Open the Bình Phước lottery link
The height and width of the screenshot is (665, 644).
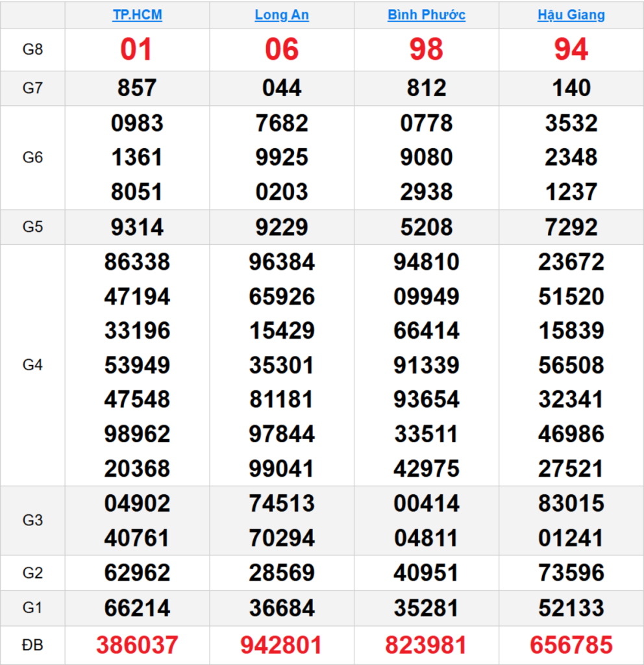click(x=427, y=15)
